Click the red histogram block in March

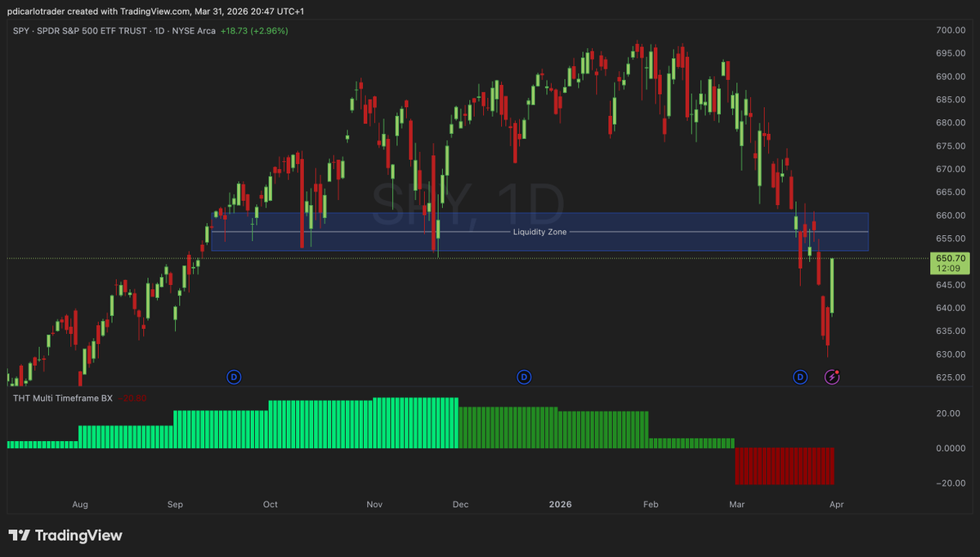click(785, 466)
